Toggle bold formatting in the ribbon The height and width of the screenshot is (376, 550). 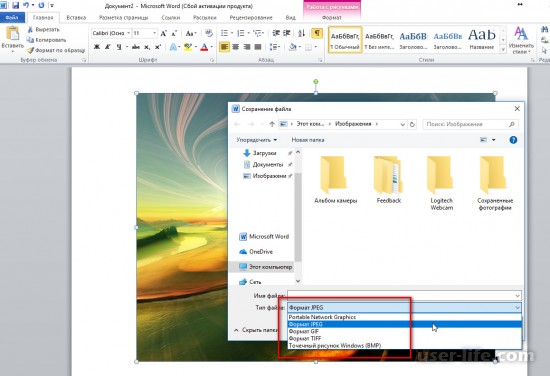click(97, 47)
